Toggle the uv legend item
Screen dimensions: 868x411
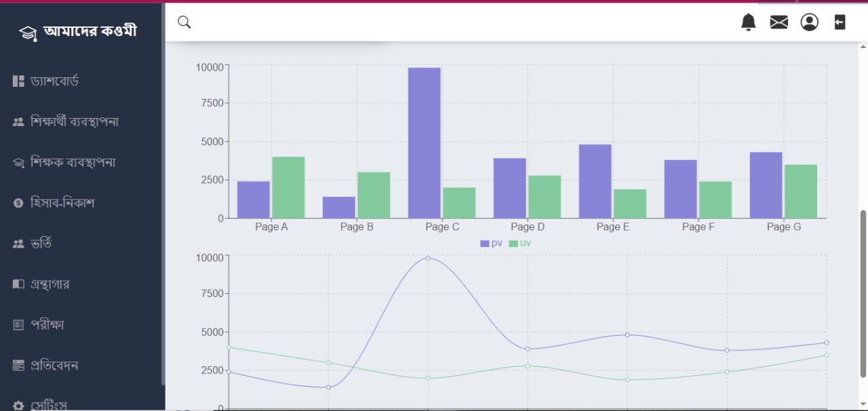(x=520, y=243)
